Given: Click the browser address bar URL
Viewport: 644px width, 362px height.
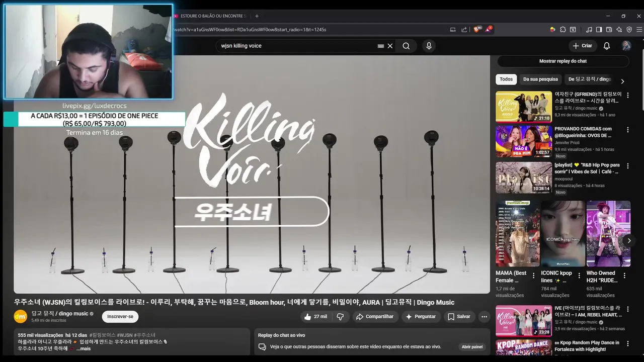Looking at the screenshot, I should [250, 30].
